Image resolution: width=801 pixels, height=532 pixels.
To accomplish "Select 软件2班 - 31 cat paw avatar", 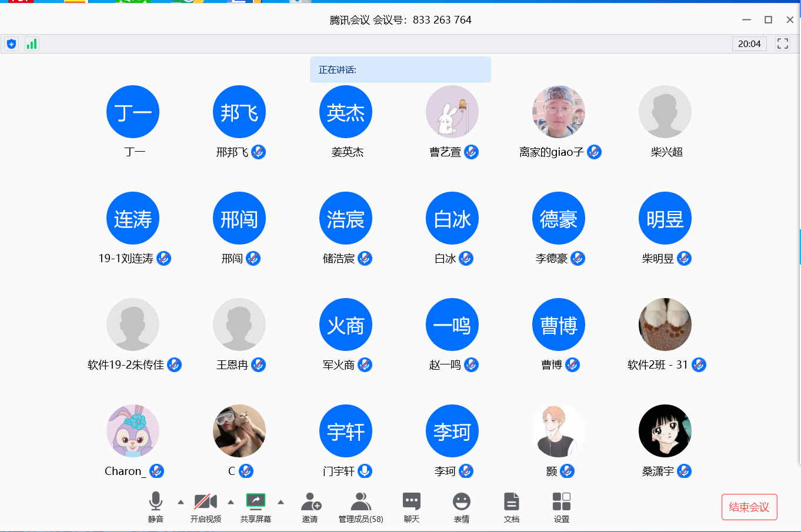I will coord(665,324).
